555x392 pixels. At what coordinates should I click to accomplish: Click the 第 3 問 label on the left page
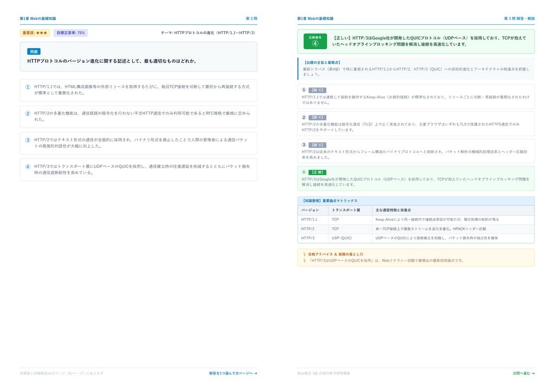click(x=251, y=18)
